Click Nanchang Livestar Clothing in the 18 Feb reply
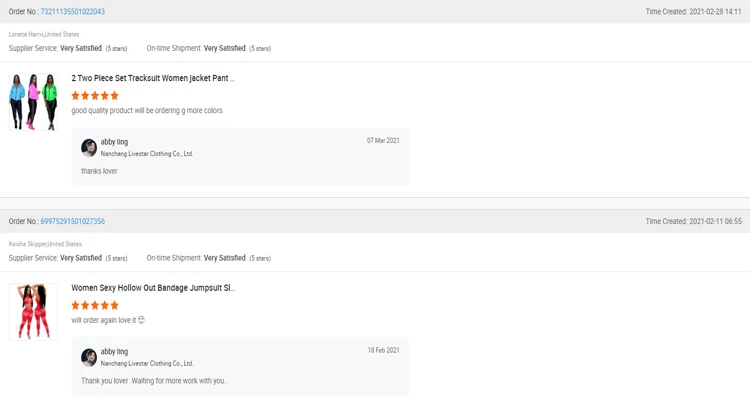The image size is (750, 400). [x=147, y=364]
